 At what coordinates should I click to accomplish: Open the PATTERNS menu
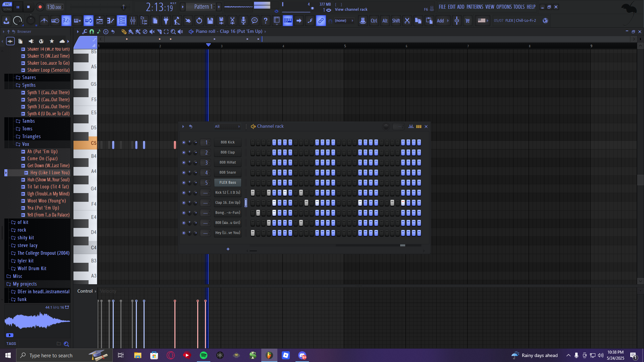[x=475, y=7]
